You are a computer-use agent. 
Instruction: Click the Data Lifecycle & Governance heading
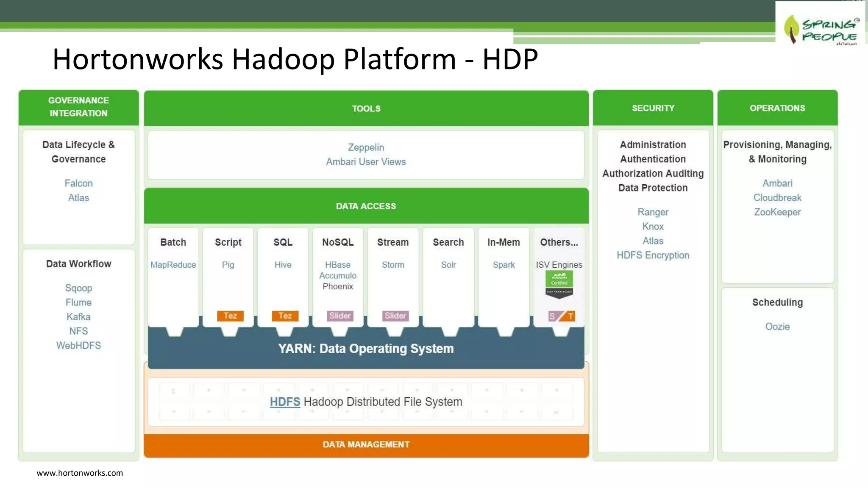tap(78, 152)
